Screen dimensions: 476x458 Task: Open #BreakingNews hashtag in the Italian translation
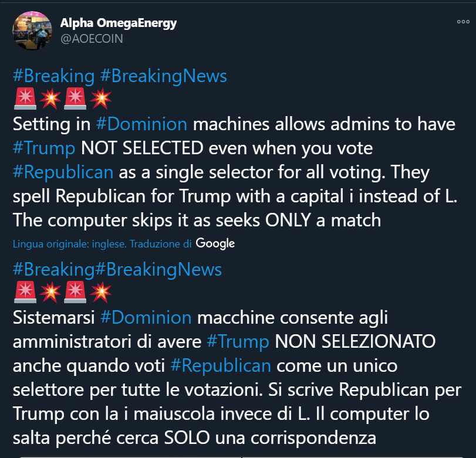pos(158,269)
